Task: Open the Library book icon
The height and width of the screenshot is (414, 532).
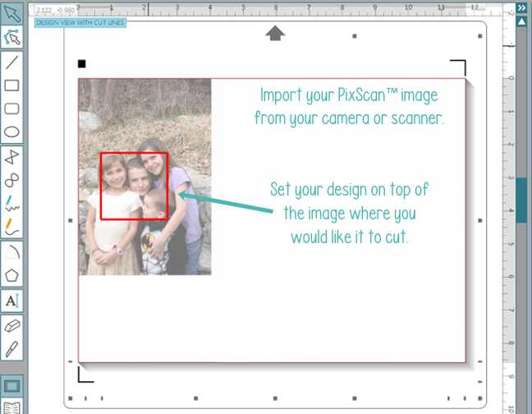Action: [11, 407]
